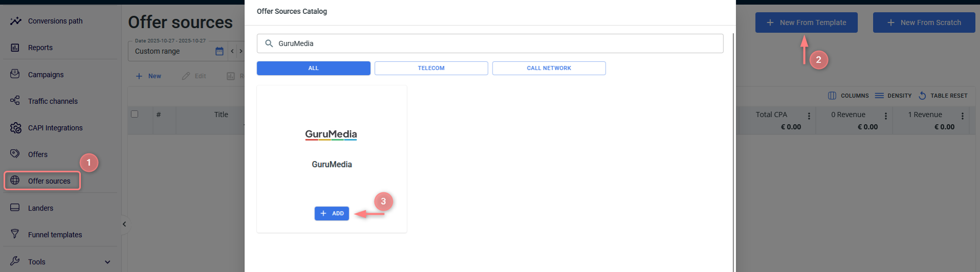Image resolution: width=980 pixels, height=272 pixels.
Task: Go to Campaigns page
Action: (x=46, y=75)
